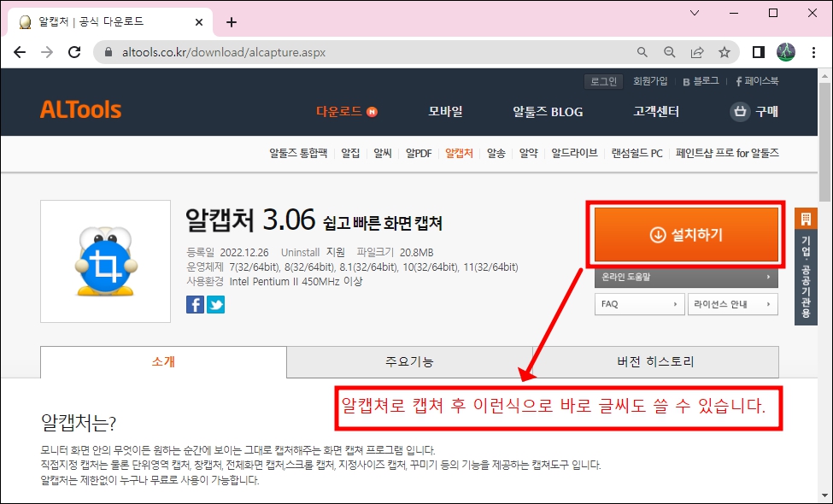Image resolution: width=833 pixels, height=504 pixels.
Task: Select 알집 submenu item
Action: [x=350, y=153]
